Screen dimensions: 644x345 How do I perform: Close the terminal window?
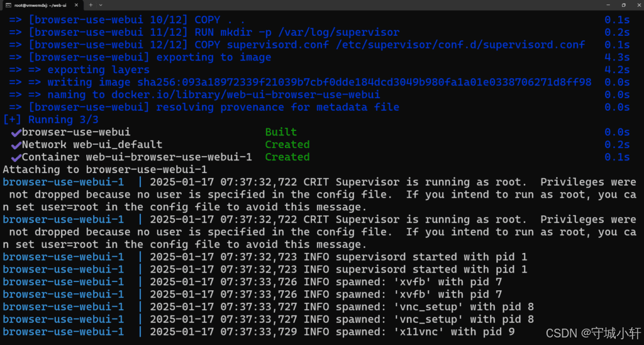coord(638,5)
